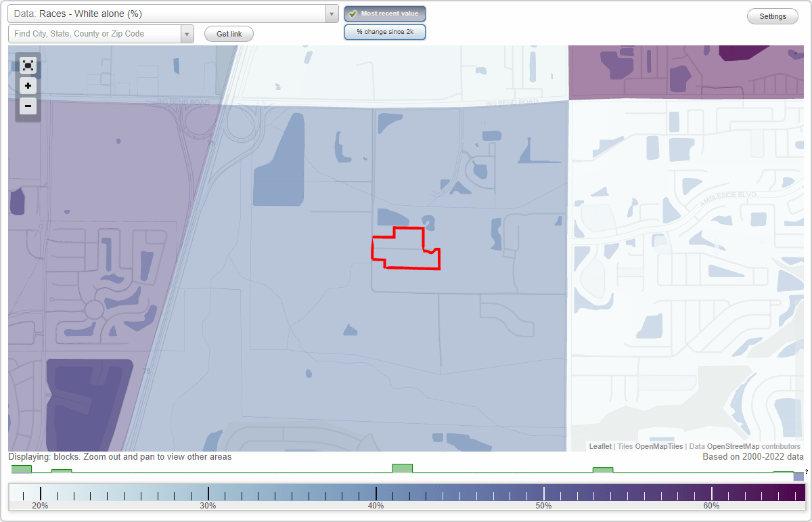Viewport: 812px width, 522px height.
Task: Enable the % change since 2k view
Action: click(385, 31)
